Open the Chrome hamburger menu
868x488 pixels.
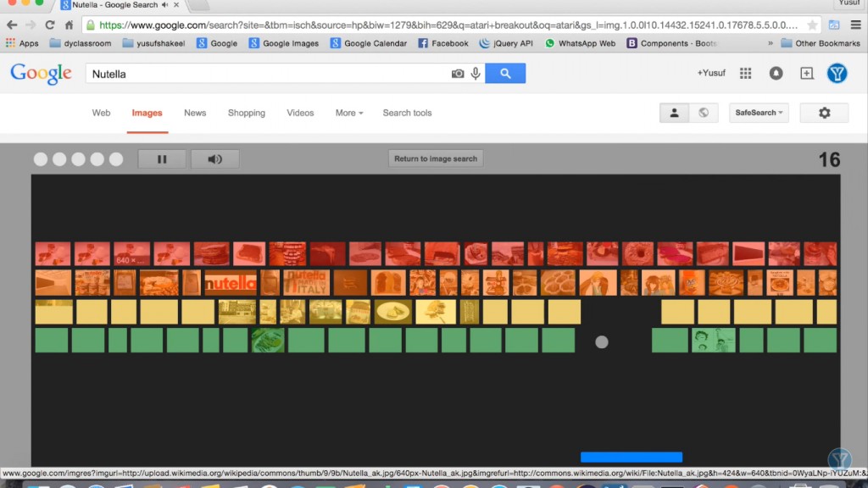click(856, 25)
